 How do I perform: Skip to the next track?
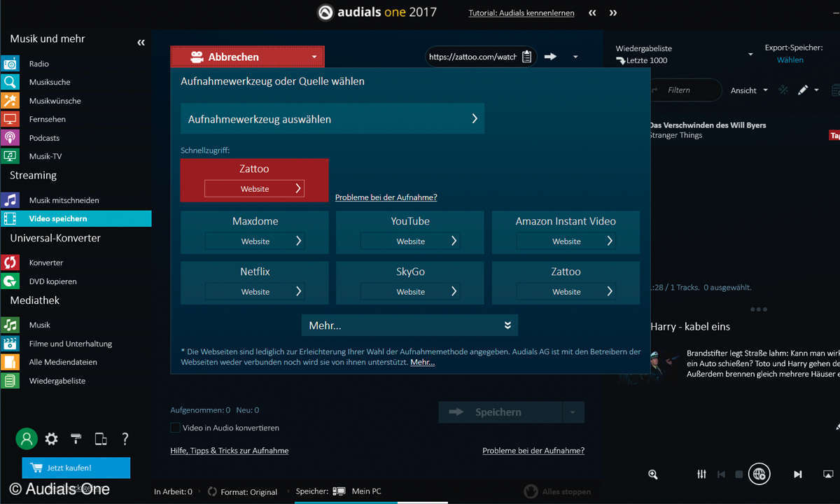[x=797, y=475]
